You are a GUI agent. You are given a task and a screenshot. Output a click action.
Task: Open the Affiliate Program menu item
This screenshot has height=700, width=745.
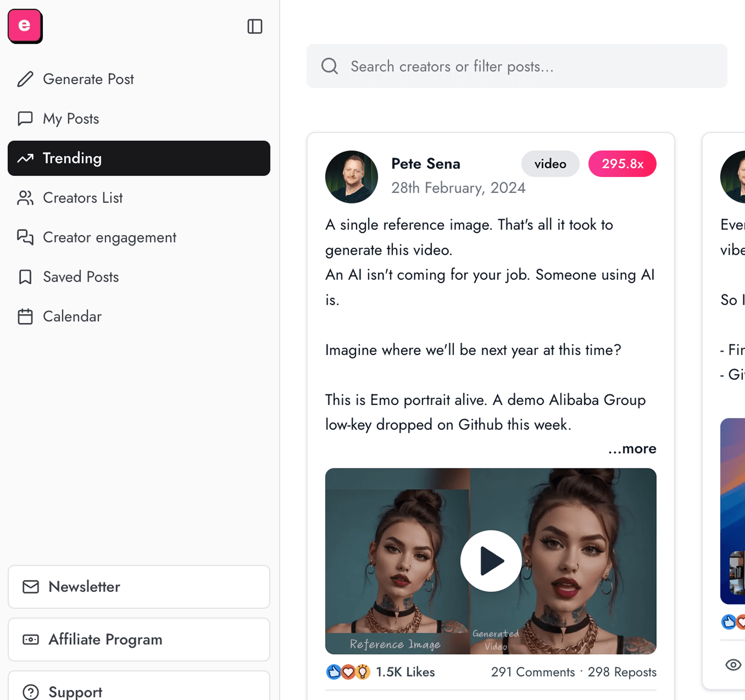[105, 639]
